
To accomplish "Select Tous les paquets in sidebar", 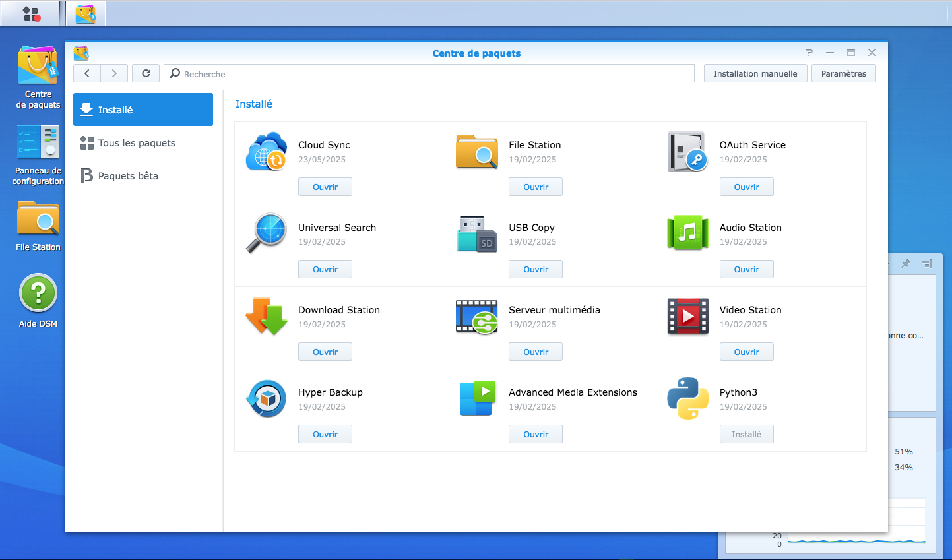I will click(143, 142).
